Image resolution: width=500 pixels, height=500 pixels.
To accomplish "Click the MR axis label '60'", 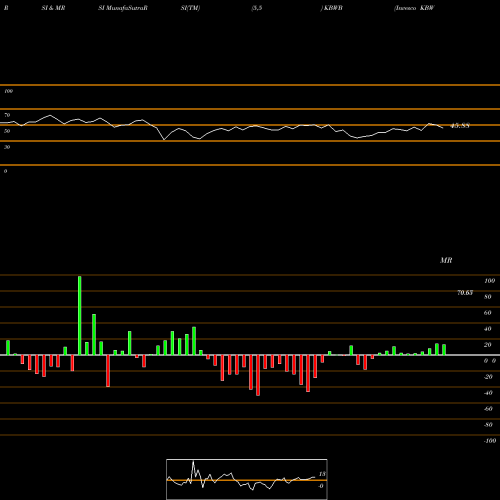I will click(x=488, y=313).
